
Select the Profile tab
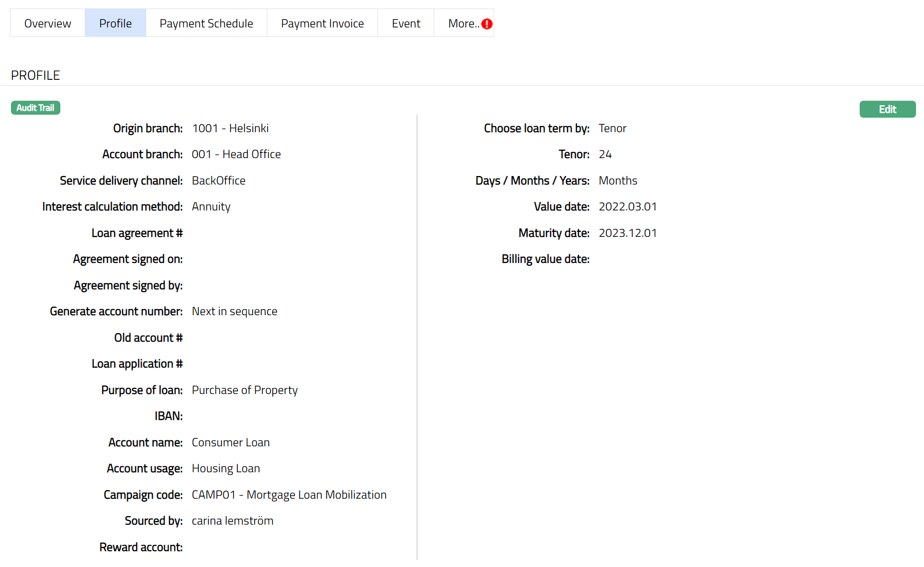115,23
